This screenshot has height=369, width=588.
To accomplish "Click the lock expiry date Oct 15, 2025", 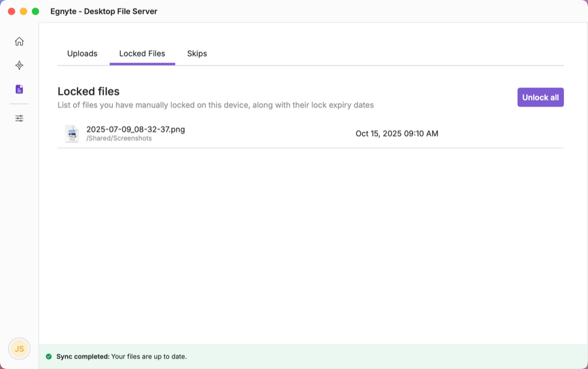I will click(396, 134).
